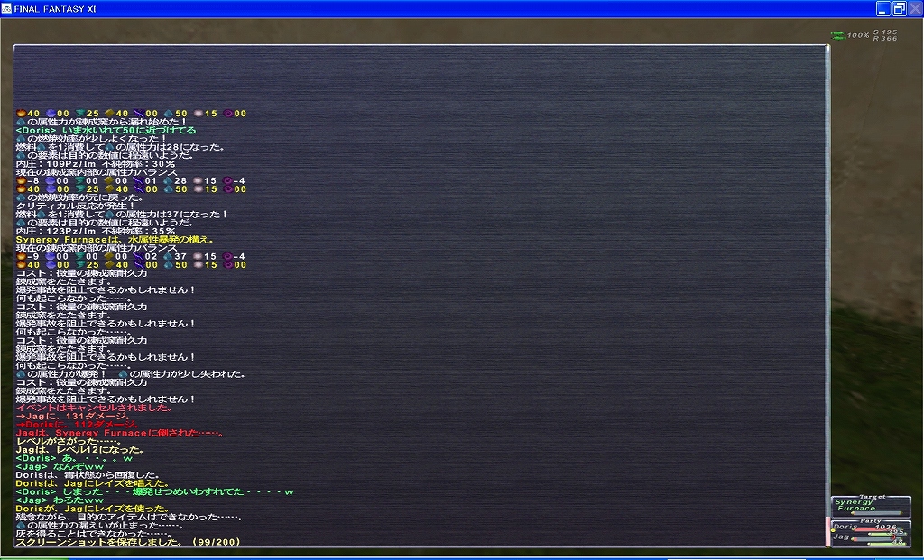Click the water icon starting the 漏れ始めた line

point(21,122)
